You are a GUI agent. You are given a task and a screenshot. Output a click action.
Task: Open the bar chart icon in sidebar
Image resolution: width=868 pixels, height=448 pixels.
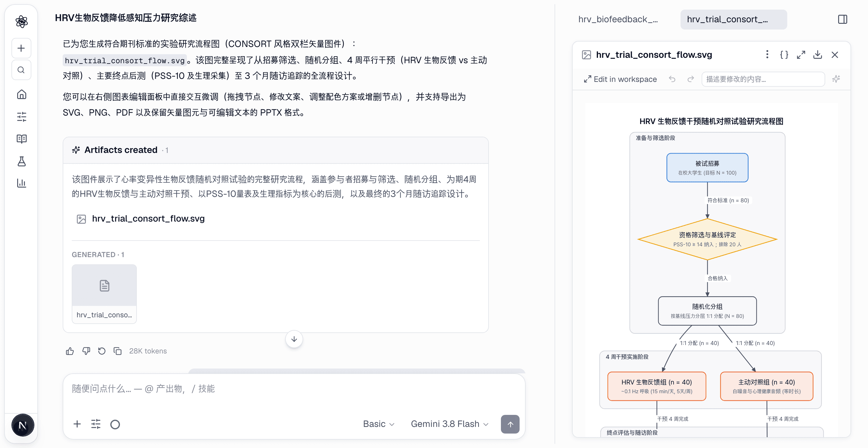(21, 183)
